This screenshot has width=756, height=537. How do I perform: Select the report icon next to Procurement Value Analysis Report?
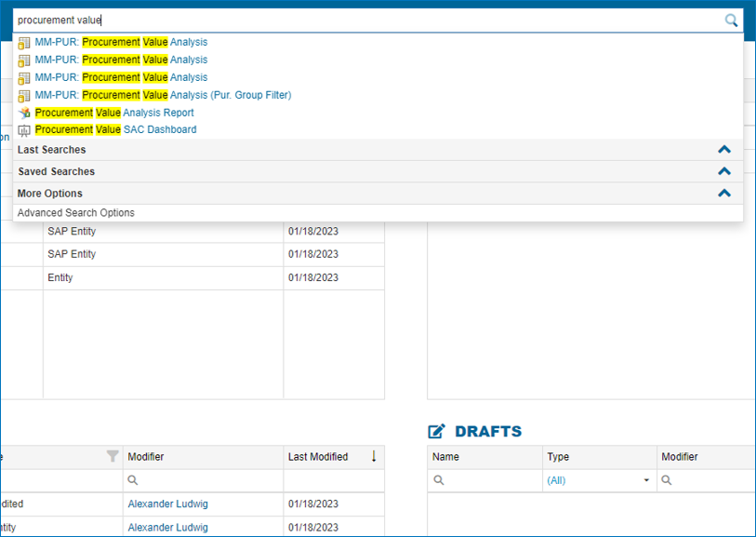pos(24,112)
